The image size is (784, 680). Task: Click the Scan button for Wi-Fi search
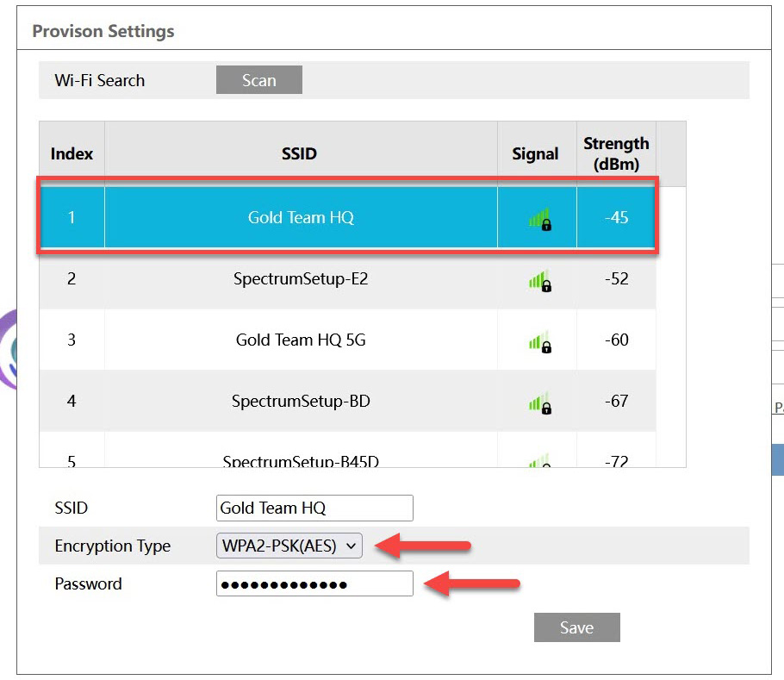pyautogui.click(x=258, y=80)
